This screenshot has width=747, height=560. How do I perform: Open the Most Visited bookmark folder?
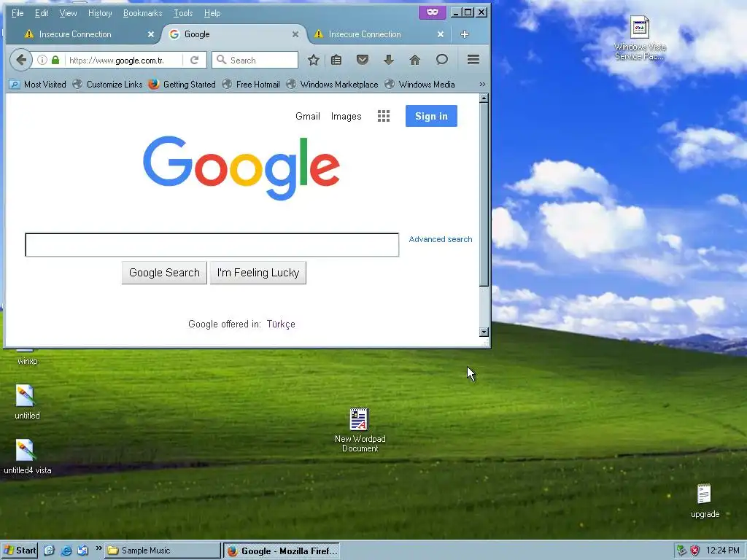pyautogui.click(x=38, y=85)
